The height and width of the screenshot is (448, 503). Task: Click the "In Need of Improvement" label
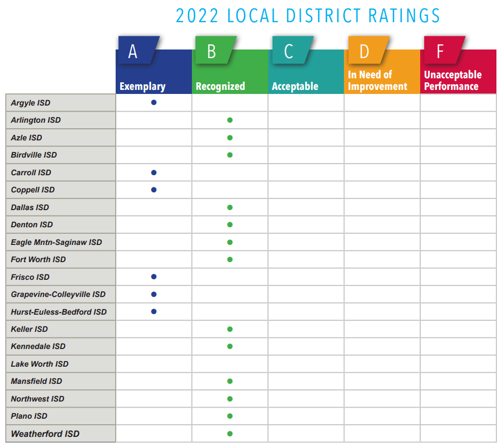[x=378, y=80]
